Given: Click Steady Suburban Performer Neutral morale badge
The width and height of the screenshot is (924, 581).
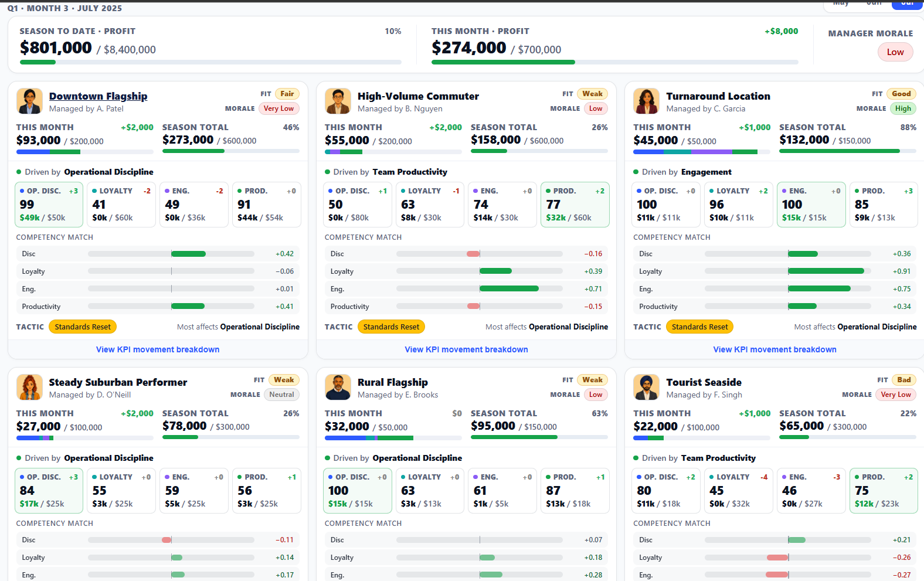Looking at the screenshot, I should point(281,395).
